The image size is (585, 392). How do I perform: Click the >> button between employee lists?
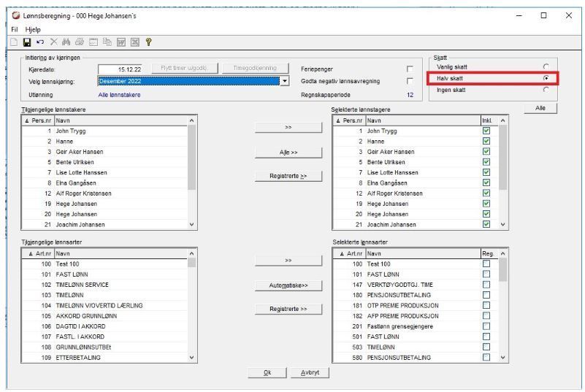point(288,127)
